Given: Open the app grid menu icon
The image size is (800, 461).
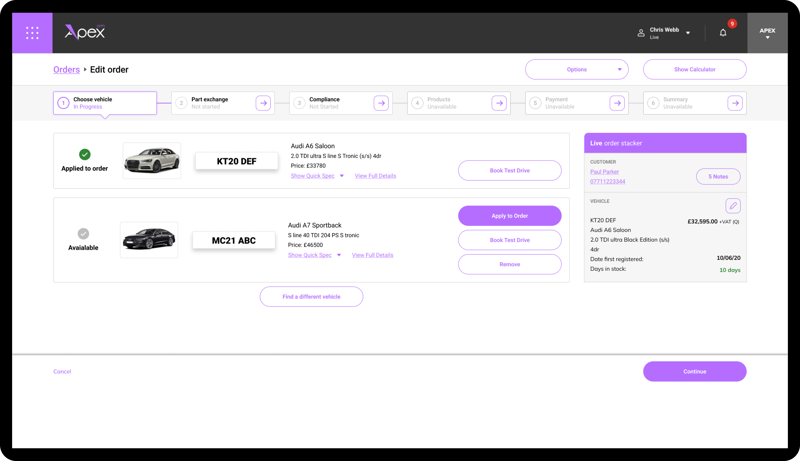Looking at the screenshot, I should click(x=32, y=33).
